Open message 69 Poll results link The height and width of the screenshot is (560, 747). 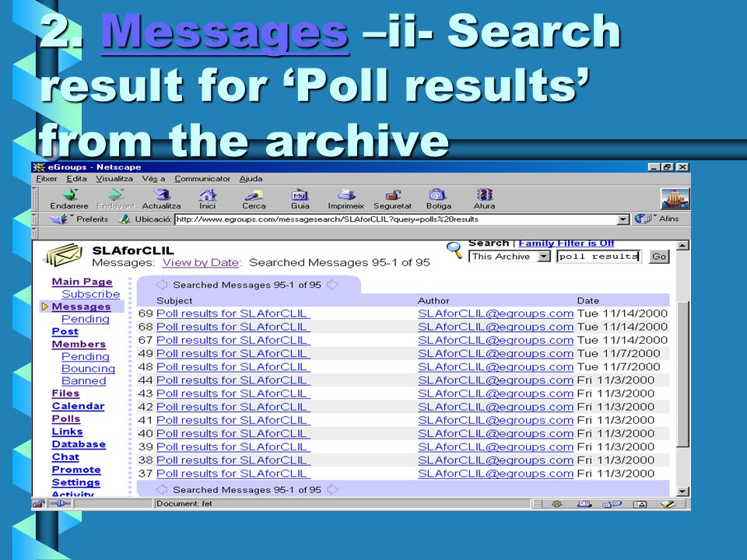(233, 313)
